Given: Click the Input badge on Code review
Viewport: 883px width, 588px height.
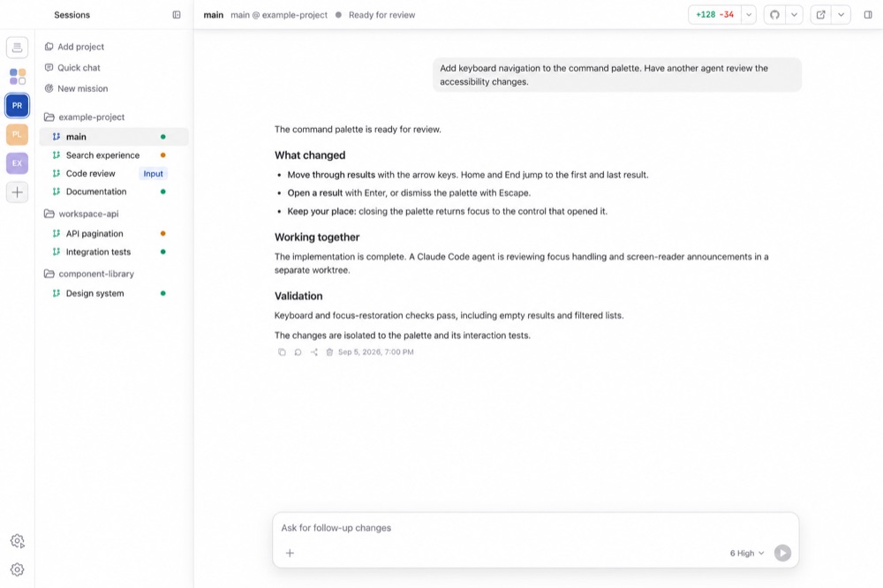Looking at the screenshot, I should coord(153,173).
